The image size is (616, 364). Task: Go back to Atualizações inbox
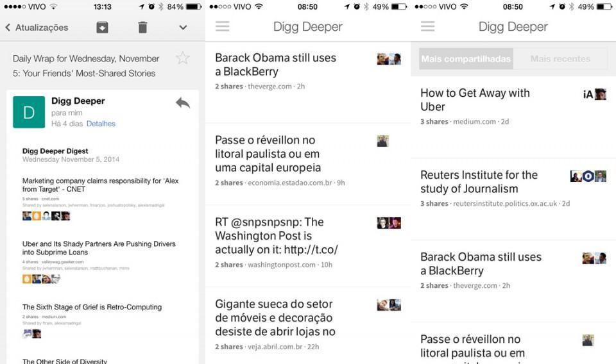coord(37,28)
